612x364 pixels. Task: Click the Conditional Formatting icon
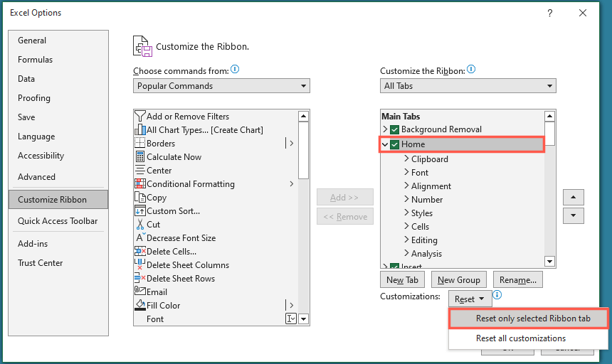(140, 183)
